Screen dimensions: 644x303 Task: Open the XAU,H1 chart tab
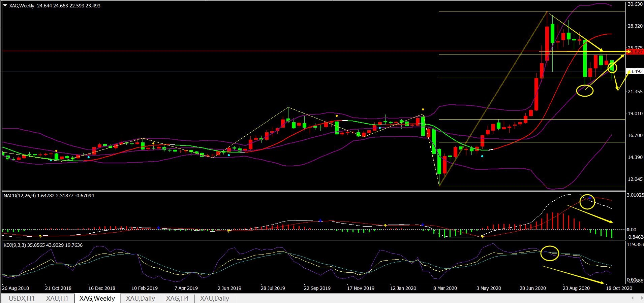[x=57, y=298]
